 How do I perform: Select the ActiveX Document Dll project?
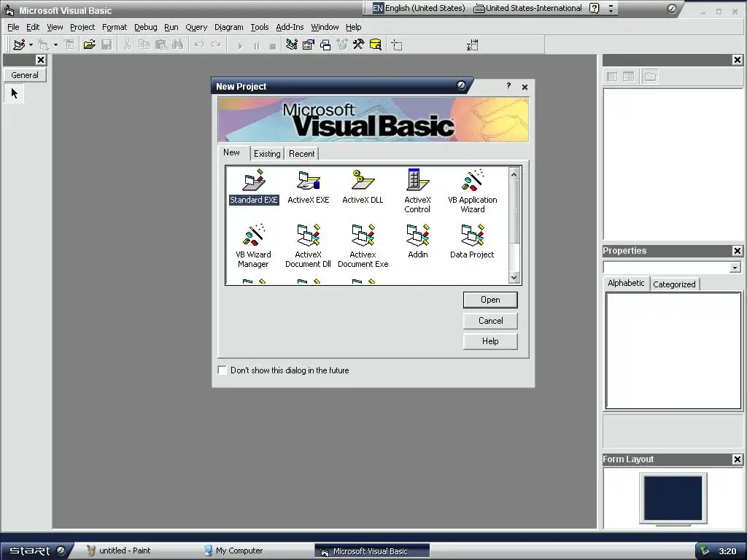point(309,246)
